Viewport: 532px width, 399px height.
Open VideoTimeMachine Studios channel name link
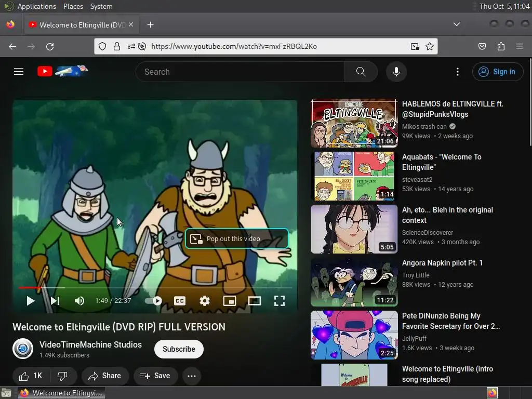pyautogui.click(x=90, y=345)
